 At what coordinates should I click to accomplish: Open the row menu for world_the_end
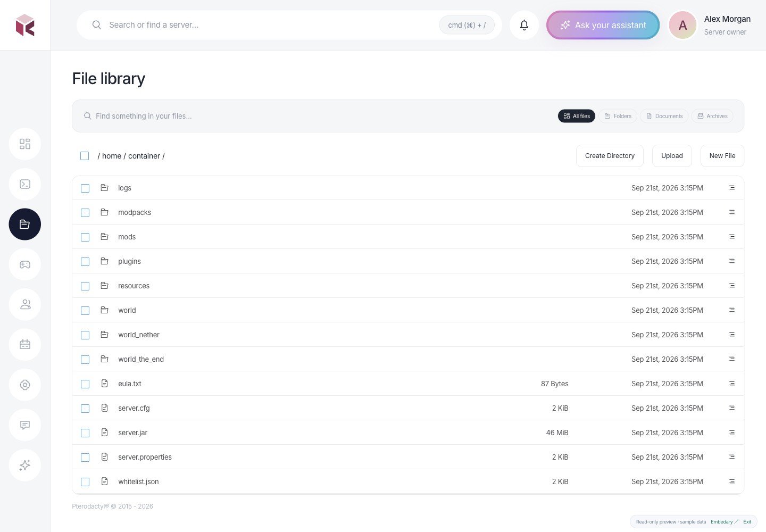pos(732,359)
